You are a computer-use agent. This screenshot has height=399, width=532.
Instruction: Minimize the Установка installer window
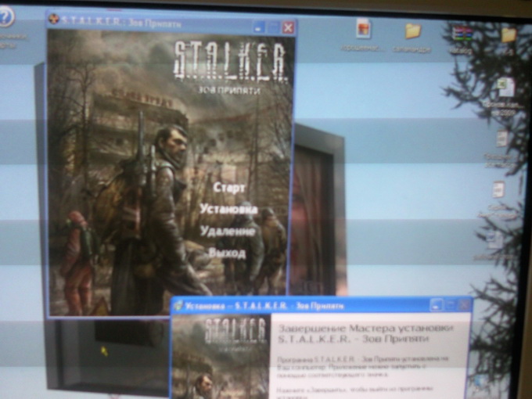click(x=437, y=305)
